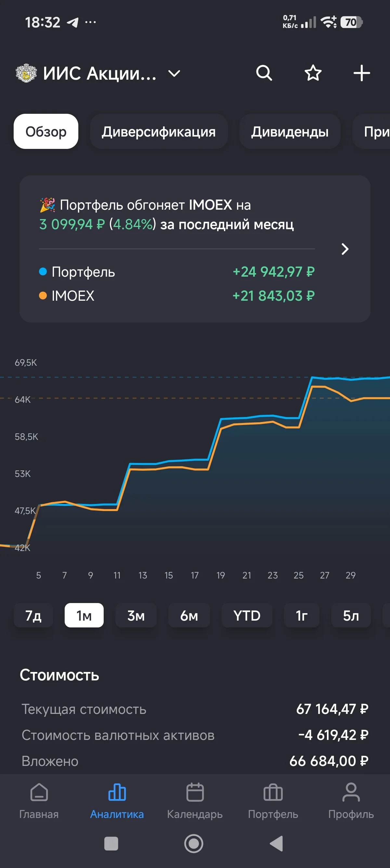Image resolution: width=390 pixels, height=868 pixels.
Task: Select 1м chart period
Action: pos(84,615)
